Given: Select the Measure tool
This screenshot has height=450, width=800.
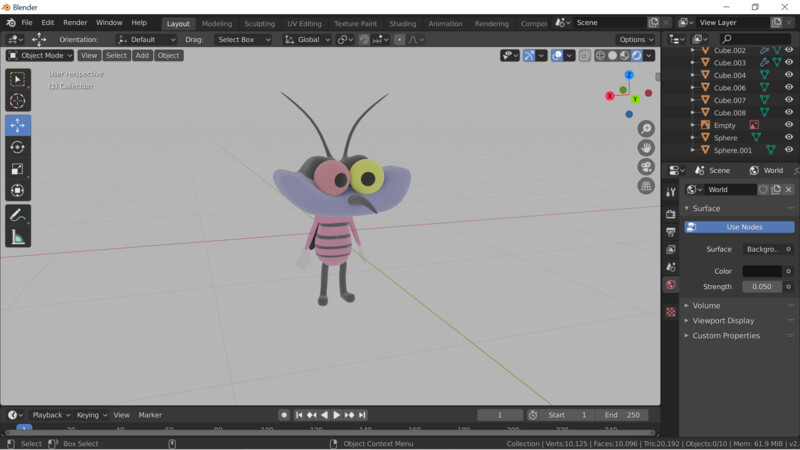Looking at the screenshot, I should click(x=18, y=237).
